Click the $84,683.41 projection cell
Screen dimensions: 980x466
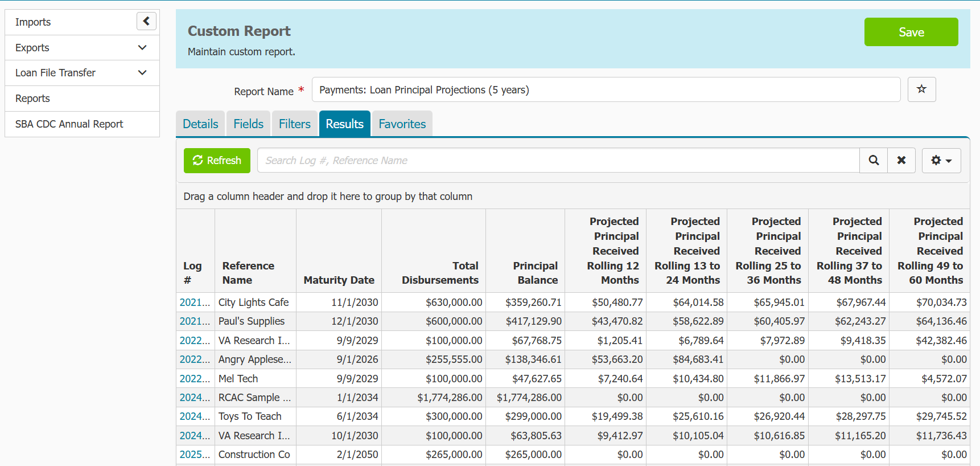(x=687, y=359)
